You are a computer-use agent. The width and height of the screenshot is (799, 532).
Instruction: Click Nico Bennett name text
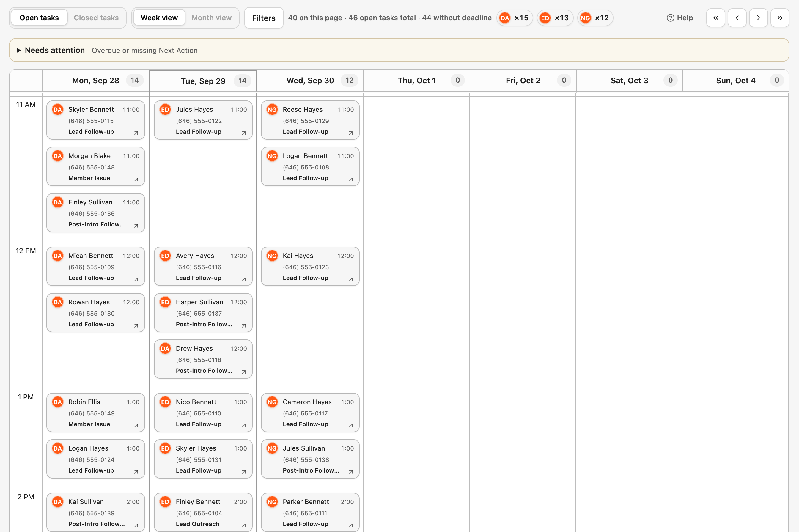[196, 402]
